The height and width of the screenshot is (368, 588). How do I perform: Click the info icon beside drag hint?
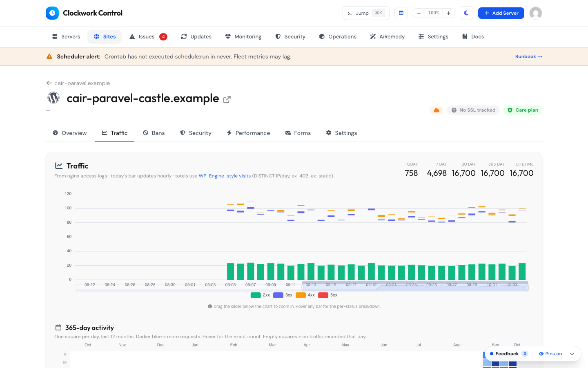[210, 306]
